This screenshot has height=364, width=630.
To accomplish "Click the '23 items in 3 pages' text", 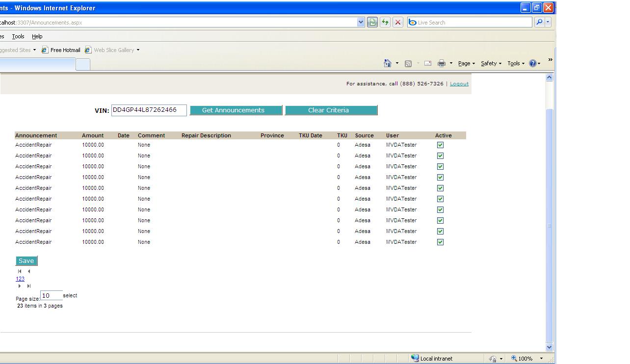I will coord(40,306).
